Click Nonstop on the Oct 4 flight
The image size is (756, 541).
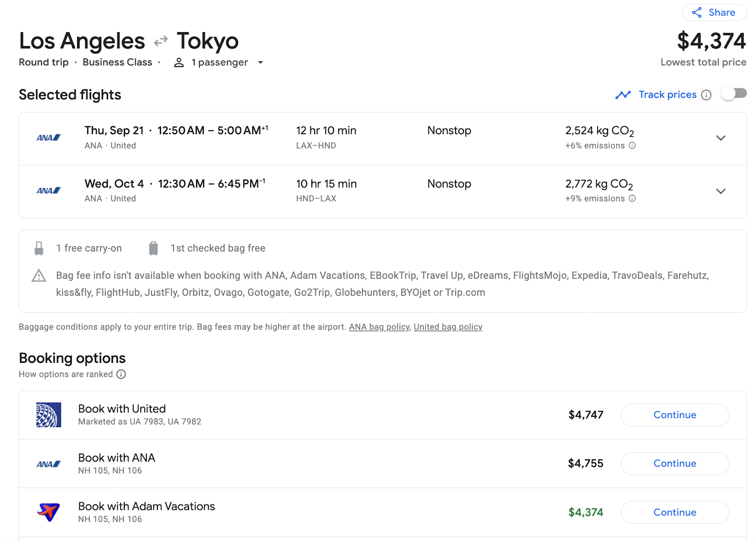(449, 184)
